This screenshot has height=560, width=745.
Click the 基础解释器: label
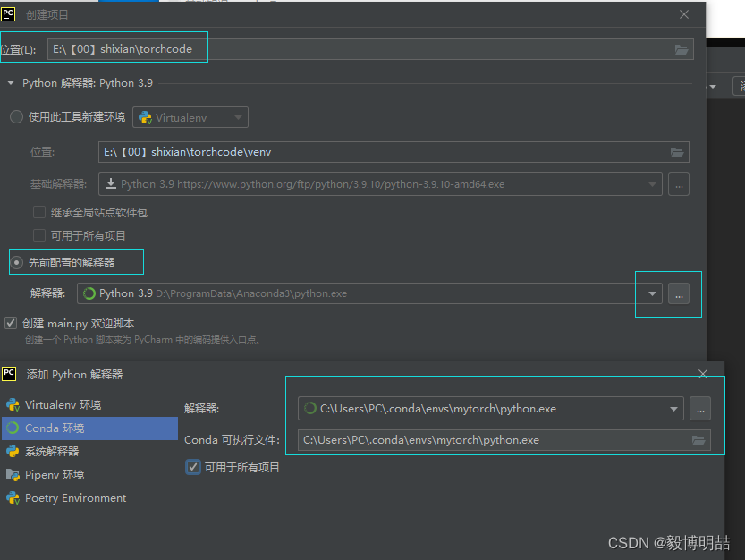click(58, 184)
